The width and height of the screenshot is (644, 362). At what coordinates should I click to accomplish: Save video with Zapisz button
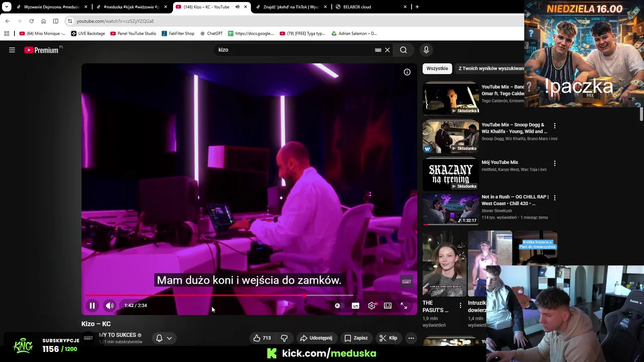[x=356, y=338]
